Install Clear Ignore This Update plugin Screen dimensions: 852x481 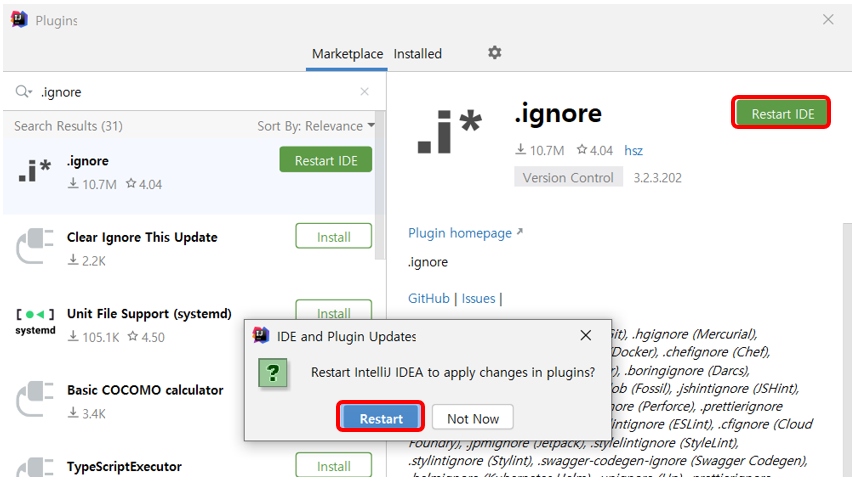click(334, 236)
